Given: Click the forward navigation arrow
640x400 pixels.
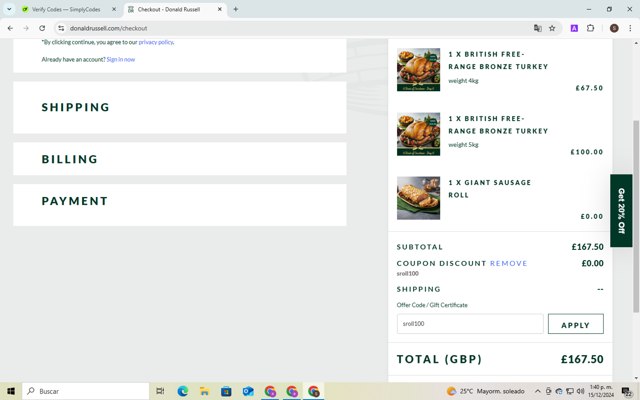Looking at the screenshot, I should (x=26, y=28).
